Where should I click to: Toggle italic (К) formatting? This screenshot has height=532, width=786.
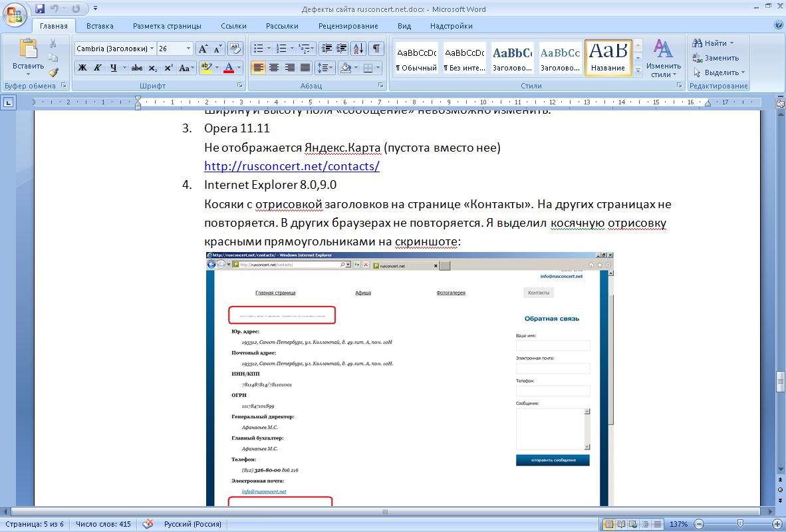tap(98, 68)
